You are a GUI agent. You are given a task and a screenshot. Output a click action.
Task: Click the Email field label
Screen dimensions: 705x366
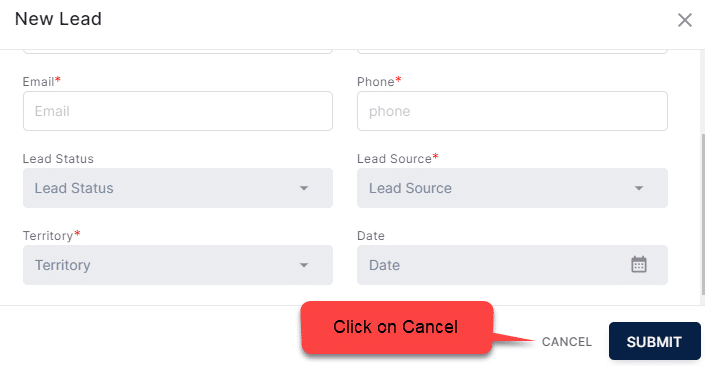click(41, 81)
